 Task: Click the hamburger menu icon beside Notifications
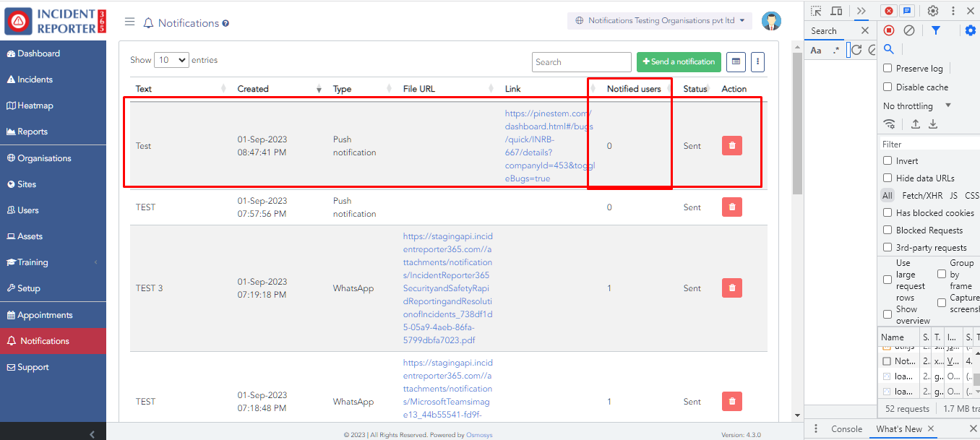[130, 22]
